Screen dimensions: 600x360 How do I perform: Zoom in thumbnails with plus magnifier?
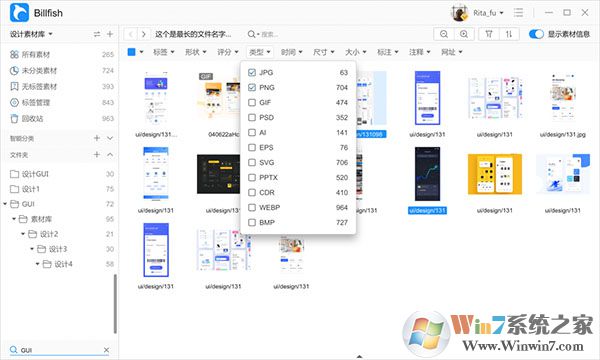point(464,34)
